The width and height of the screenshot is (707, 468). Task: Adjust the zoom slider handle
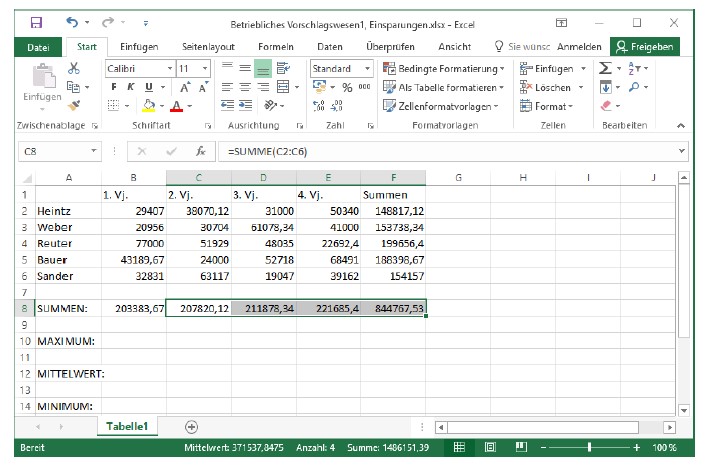coord(589,447)
